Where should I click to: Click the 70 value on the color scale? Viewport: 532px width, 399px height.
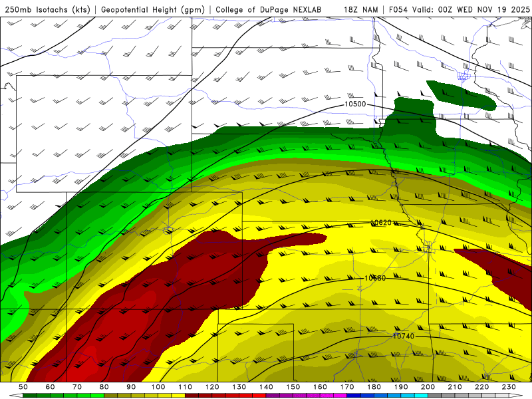[x=77, y=387]
